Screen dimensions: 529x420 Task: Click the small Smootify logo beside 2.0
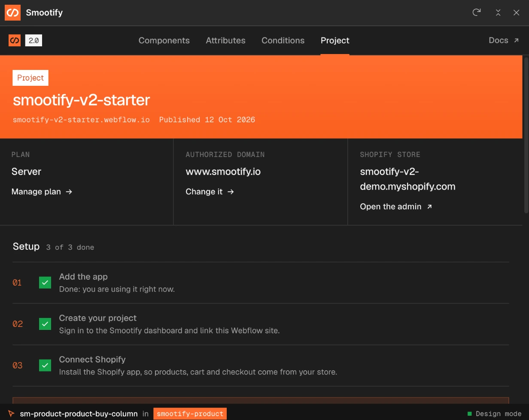coord(15,40)
